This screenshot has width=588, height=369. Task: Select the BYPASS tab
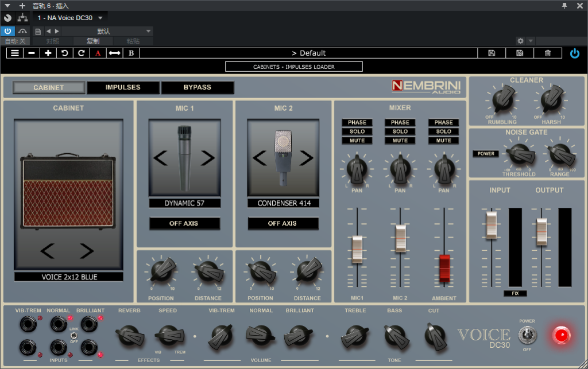pos(198,87)
